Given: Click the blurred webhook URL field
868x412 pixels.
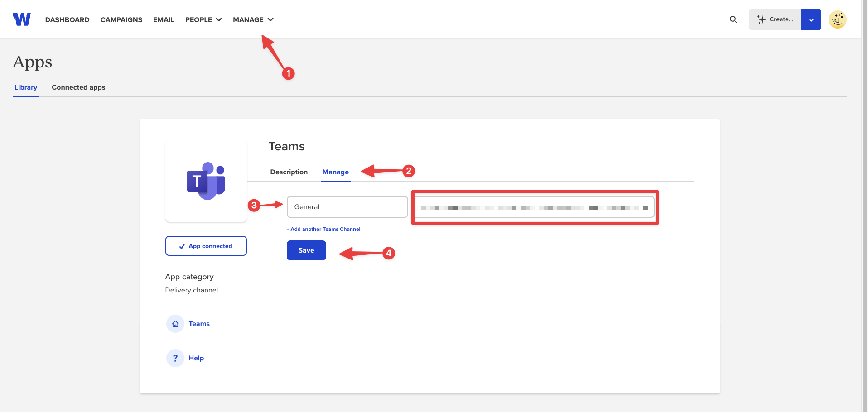Looking at the screenshot, I should point(535,207).
